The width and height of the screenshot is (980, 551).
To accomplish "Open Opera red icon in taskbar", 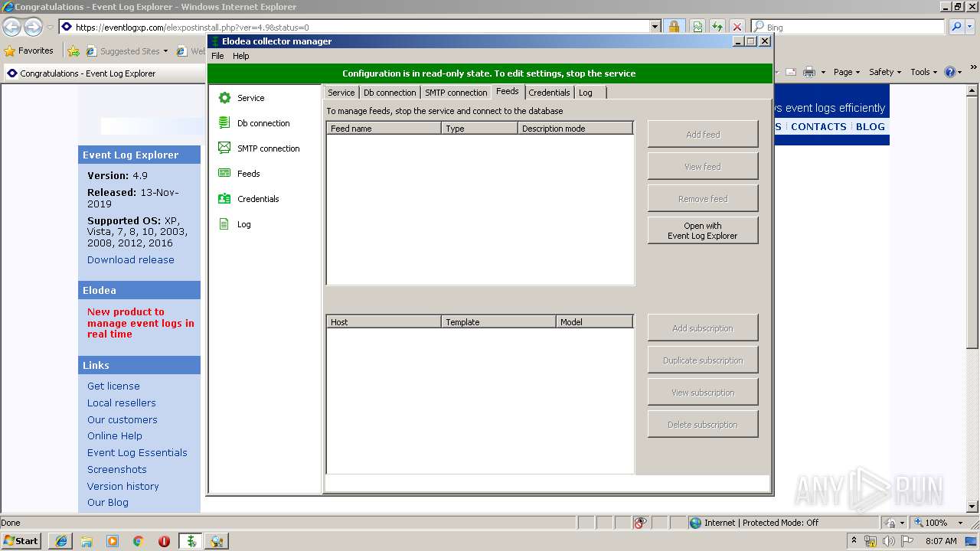I will click(164, 541).
